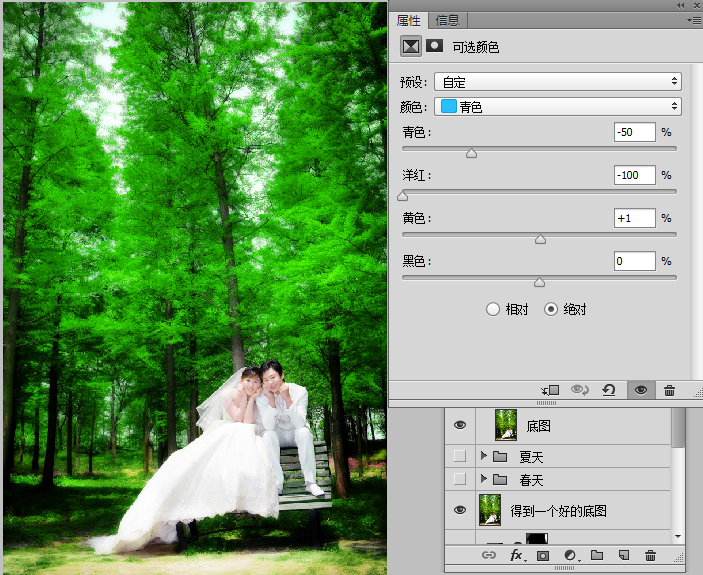
Task: Expand the 春天 group
Action: (483, 479)
